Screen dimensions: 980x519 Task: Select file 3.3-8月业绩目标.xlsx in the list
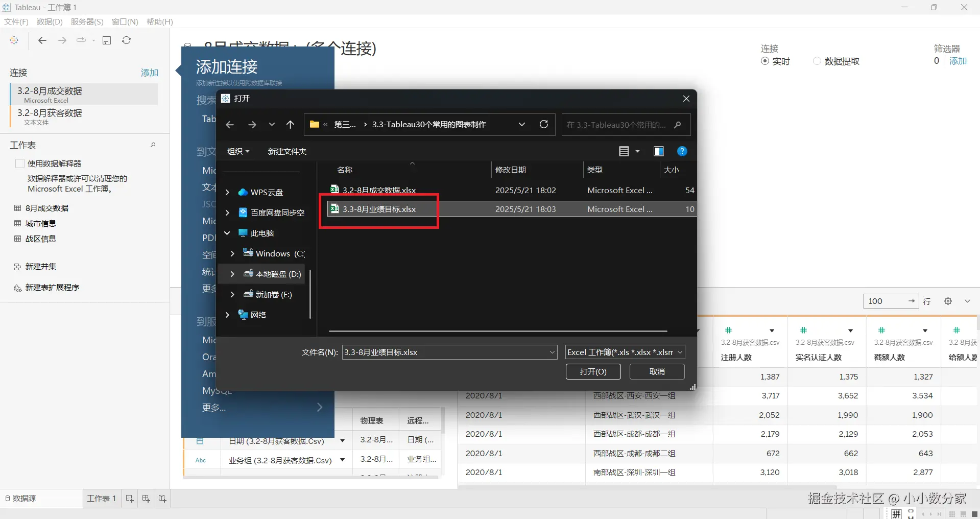[512, 209]
